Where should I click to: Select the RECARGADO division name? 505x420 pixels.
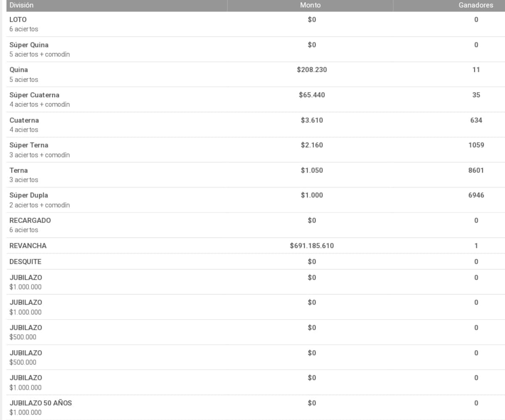pos(30,221)
